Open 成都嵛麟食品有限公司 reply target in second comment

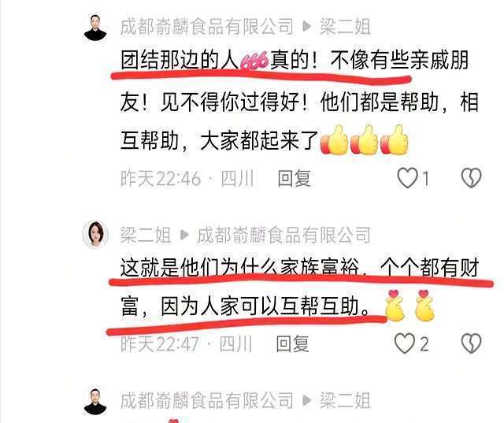[283, 235]
